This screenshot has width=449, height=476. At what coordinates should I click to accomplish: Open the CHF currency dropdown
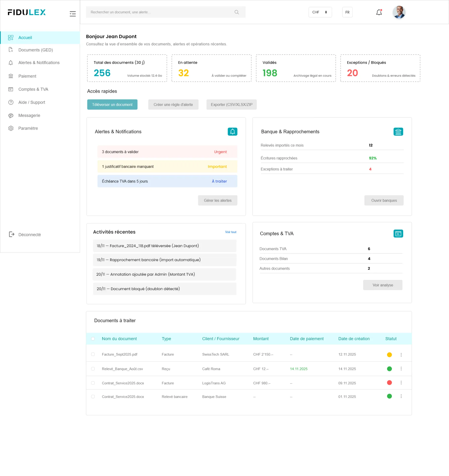tap(320, 12)
